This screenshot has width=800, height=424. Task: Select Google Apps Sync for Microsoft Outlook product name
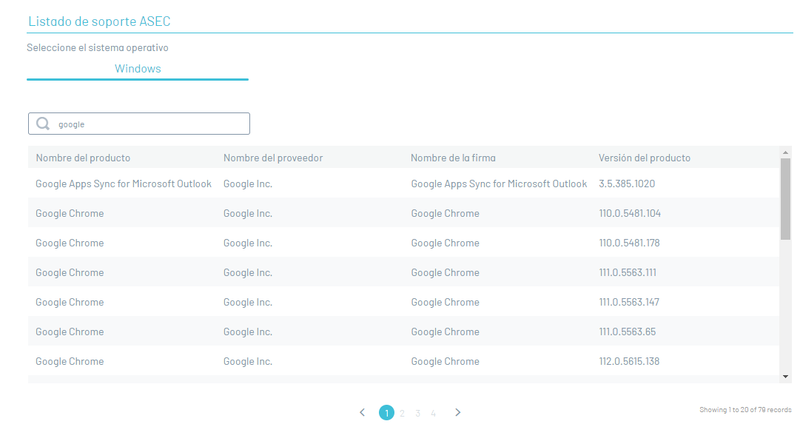point(123,184)
